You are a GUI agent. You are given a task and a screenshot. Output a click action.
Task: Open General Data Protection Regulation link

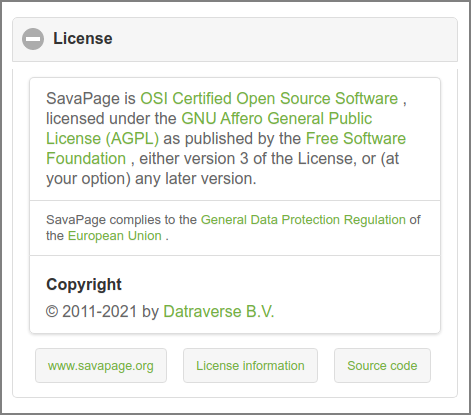pyautogui.click(x=303, y=220)
